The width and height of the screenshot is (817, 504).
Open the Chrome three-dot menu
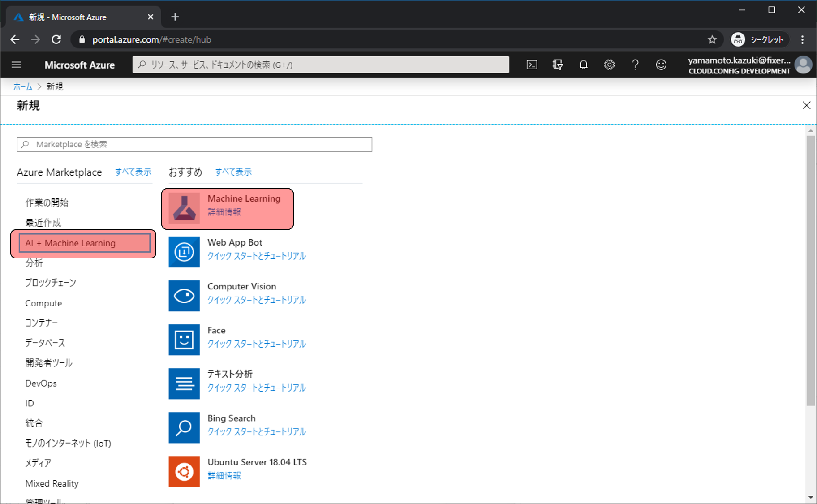(x=802, y=40)
